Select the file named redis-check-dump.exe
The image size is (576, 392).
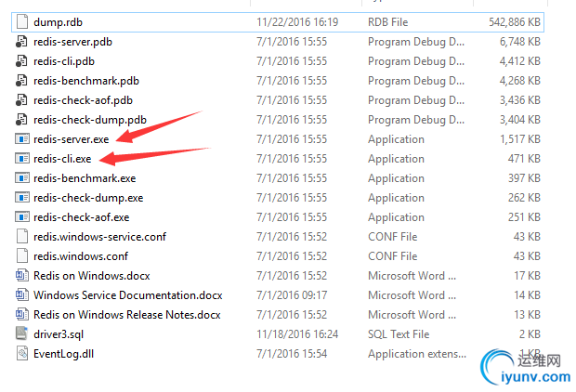(88, 198)
